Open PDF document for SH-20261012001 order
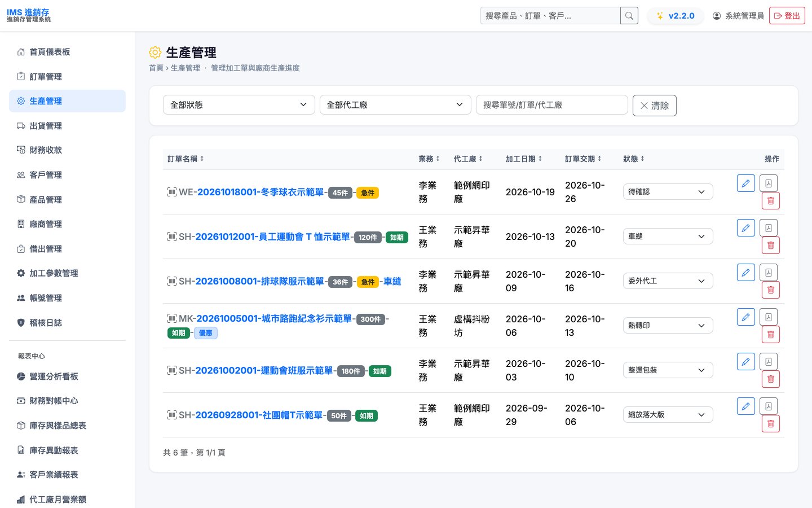The height and width of the screenshot is (508, 812). [x=769, y=228]
